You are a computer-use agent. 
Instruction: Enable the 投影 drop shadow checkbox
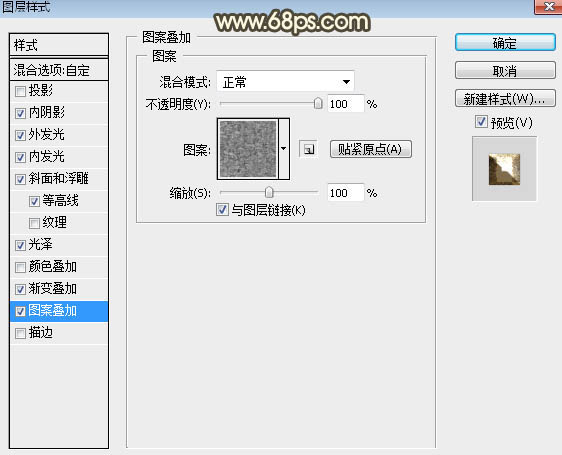[20, 91]
